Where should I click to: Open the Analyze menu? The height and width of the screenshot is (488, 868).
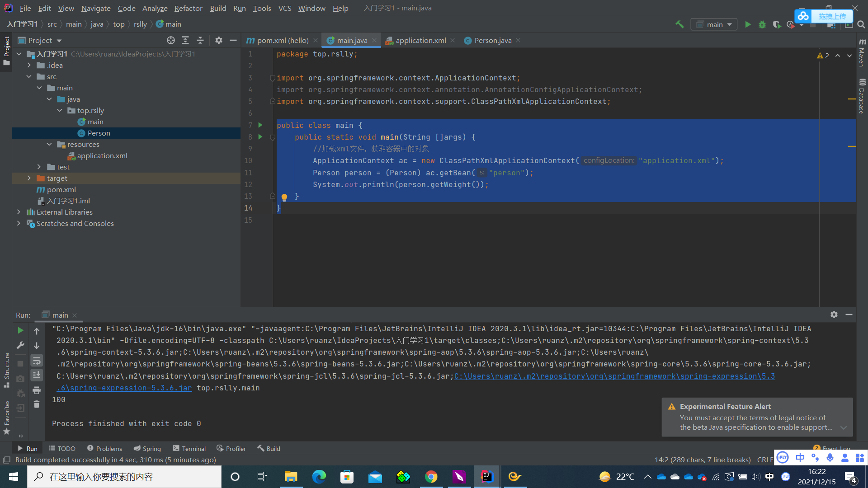tap(155, 8)
